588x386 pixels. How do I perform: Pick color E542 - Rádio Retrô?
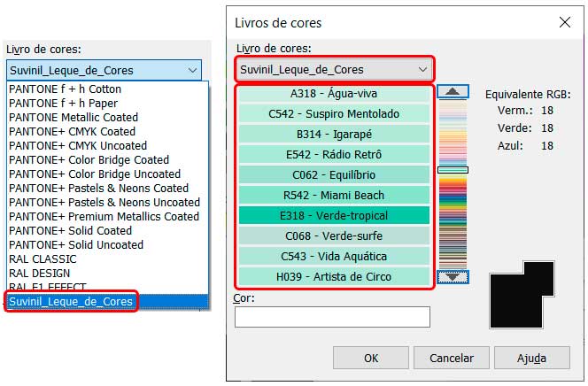(334, 154)
